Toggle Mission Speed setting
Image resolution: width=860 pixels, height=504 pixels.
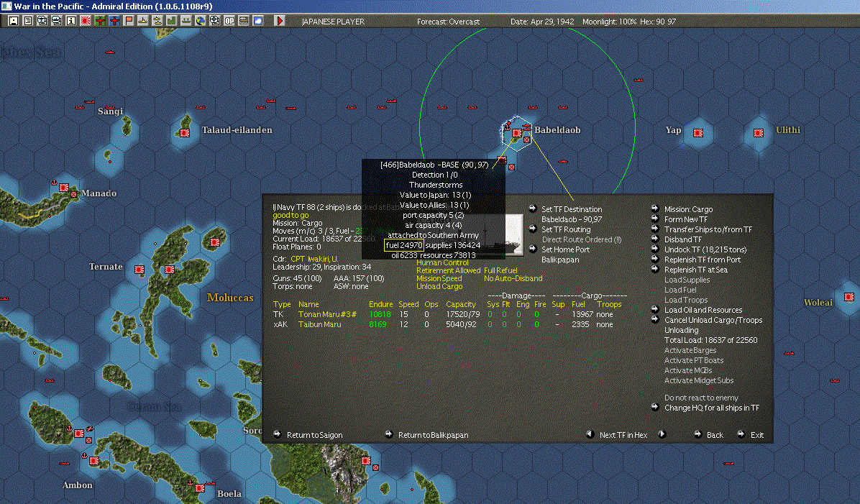(x=439, y=278)
